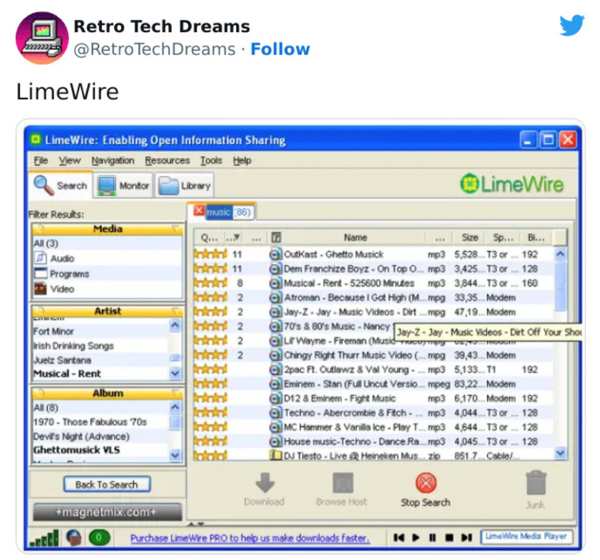Click file icon of OutKast - Ghetto Musick
Viewport: 600px width, 560px height.
point(276,255)
